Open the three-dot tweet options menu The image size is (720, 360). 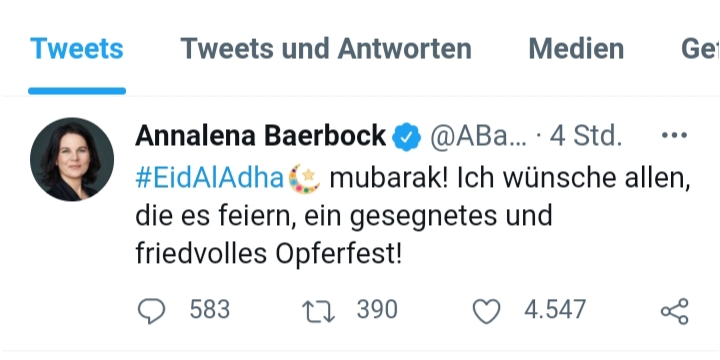pyautogui.click(x=674, y=135)
